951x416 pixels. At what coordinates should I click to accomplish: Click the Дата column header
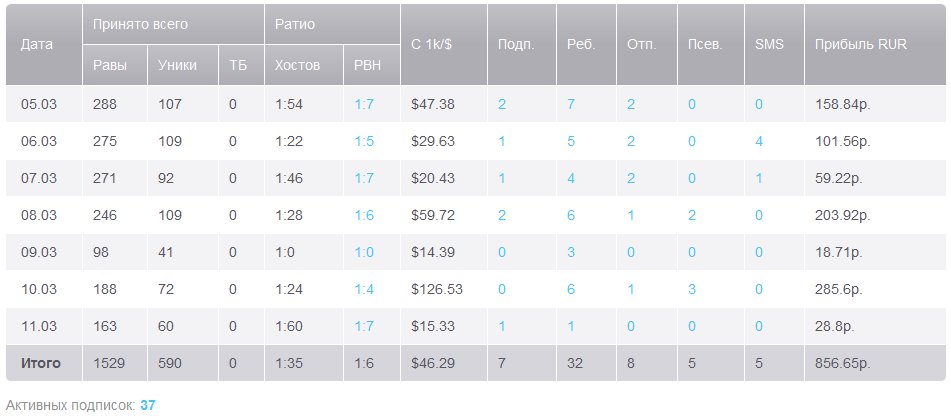click(x=37, y=45)
